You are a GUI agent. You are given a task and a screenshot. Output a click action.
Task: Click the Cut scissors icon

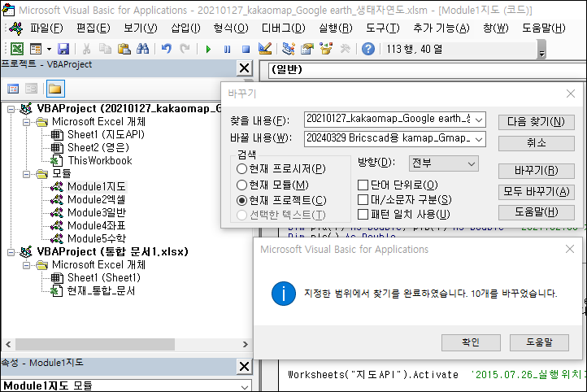(x=86, y=49)
